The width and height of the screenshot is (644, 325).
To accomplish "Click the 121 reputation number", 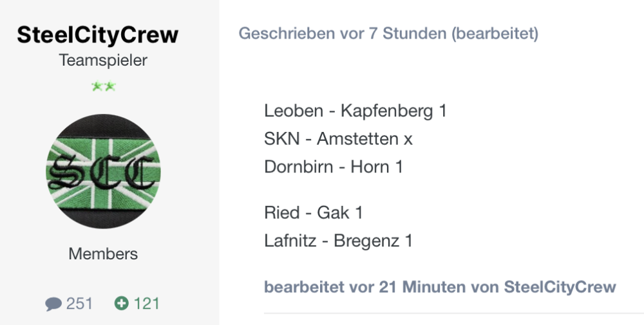I will pos(146,303).
